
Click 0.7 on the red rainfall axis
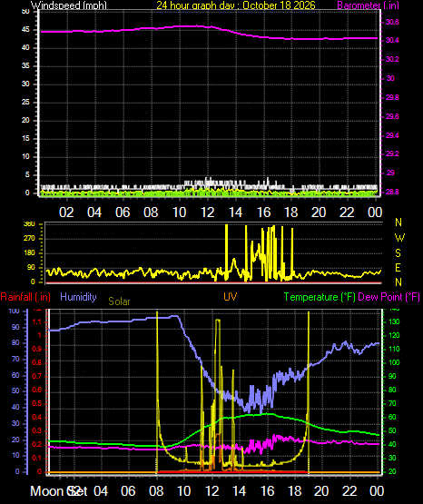(x=37, y=376)
